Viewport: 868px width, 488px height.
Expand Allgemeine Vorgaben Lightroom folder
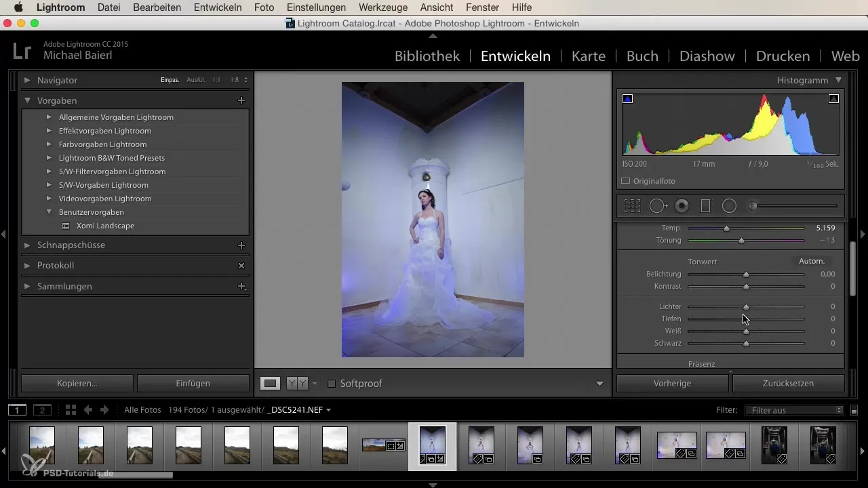[x=49, y=117]
